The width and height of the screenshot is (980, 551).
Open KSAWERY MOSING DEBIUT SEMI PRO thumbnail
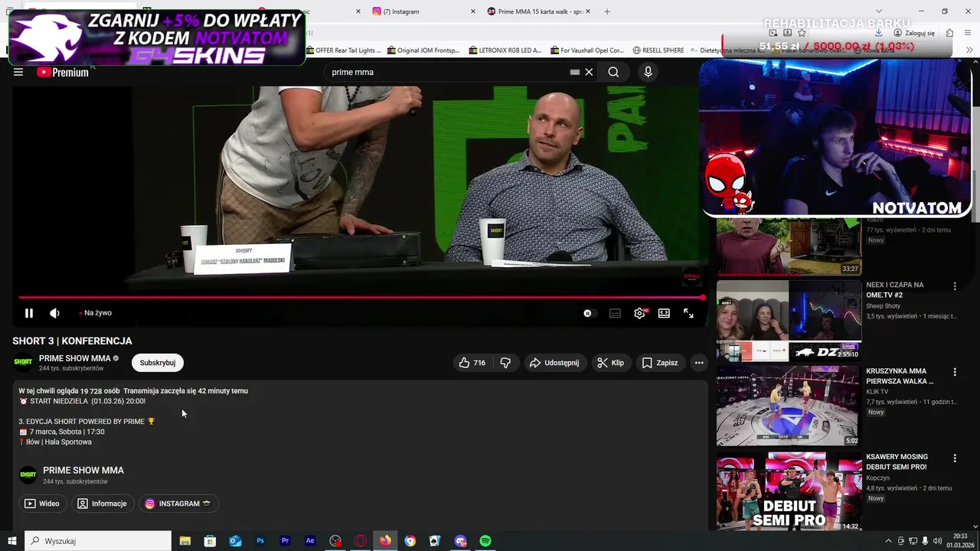(x=789, y=492)
